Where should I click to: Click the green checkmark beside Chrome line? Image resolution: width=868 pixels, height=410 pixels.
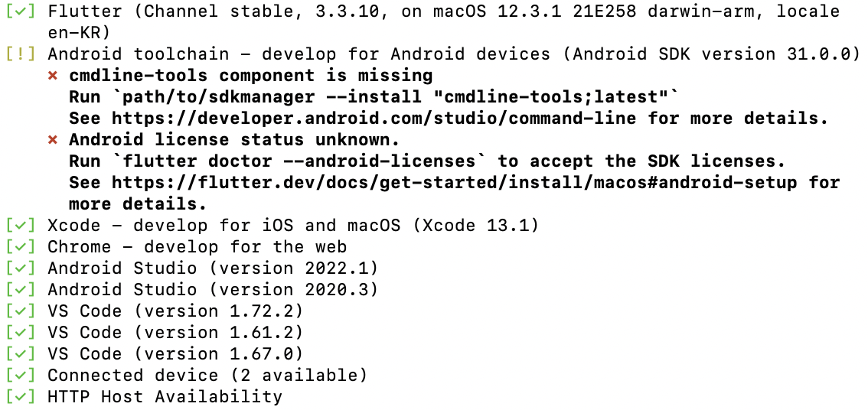(x=21, y=247)
